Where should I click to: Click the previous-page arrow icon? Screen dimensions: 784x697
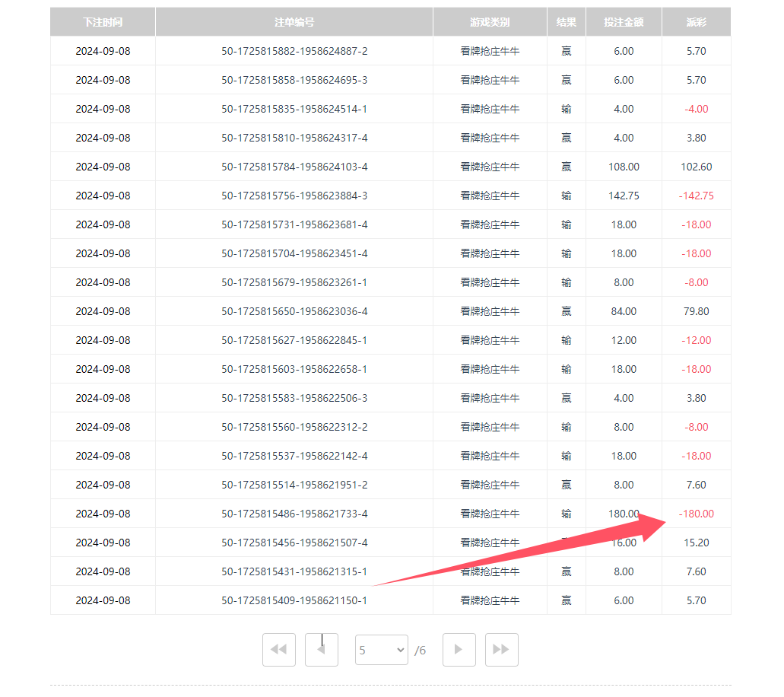(x=322, y=649)
